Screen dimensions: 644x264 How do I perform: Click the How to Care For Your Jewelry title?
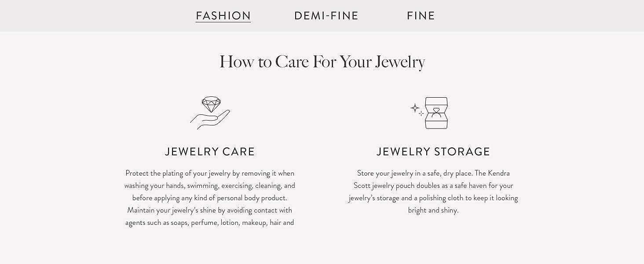tap(322, 61)
